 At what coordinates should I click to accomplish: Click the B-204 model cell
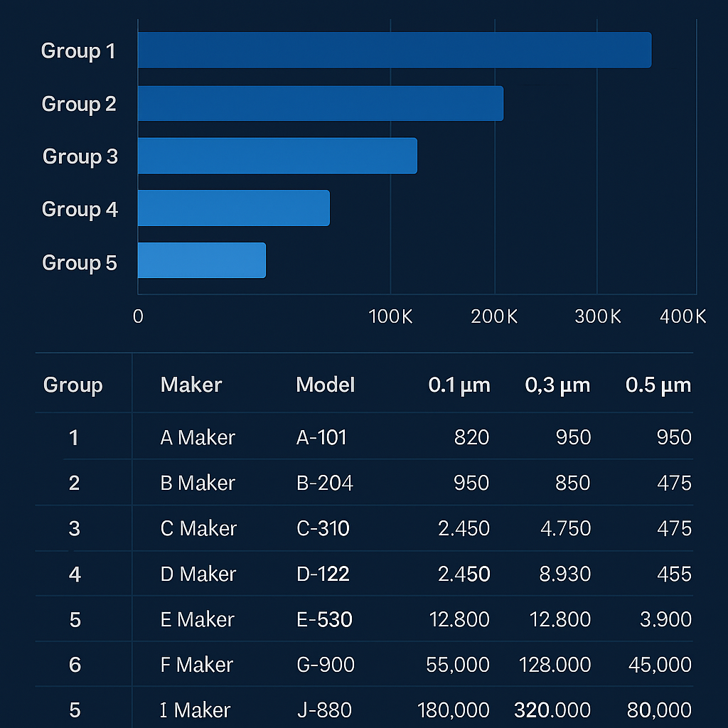pos(324,483)
